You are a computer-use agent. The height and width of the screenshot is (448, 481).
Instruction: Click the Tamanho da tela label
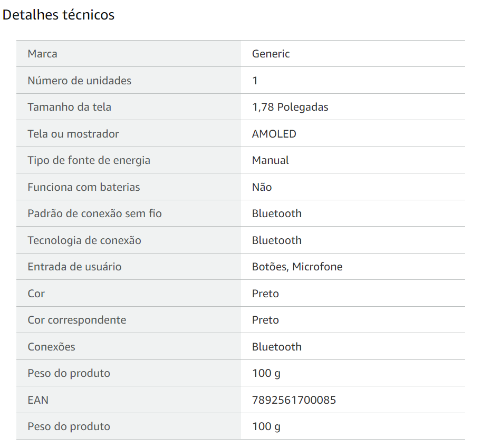(x=69, y=107)
